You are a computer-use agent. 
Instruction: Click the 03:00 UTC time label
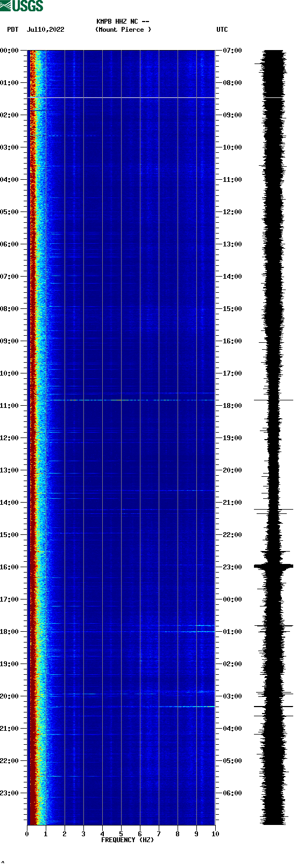pyautogui.click(x=232, y=696)
